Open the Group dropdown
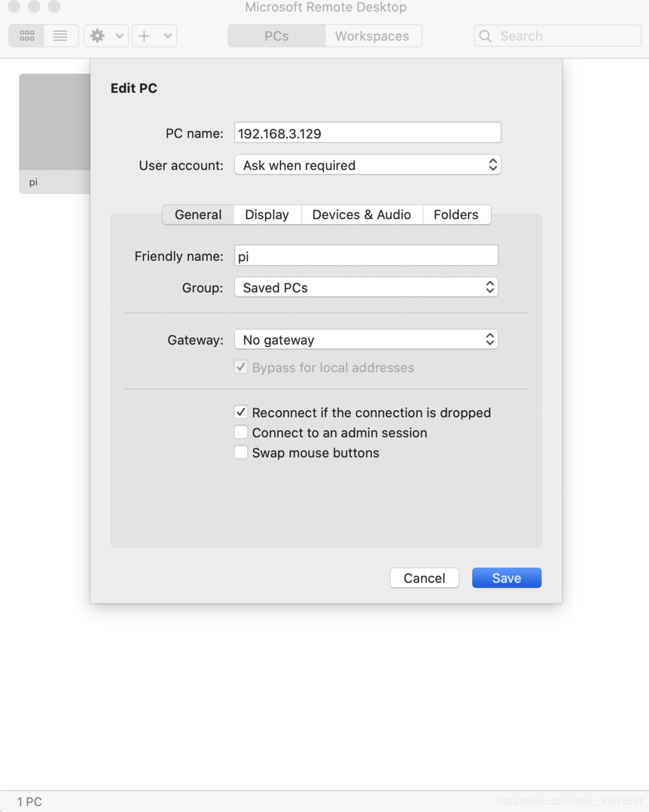 [x=367, y=288]
